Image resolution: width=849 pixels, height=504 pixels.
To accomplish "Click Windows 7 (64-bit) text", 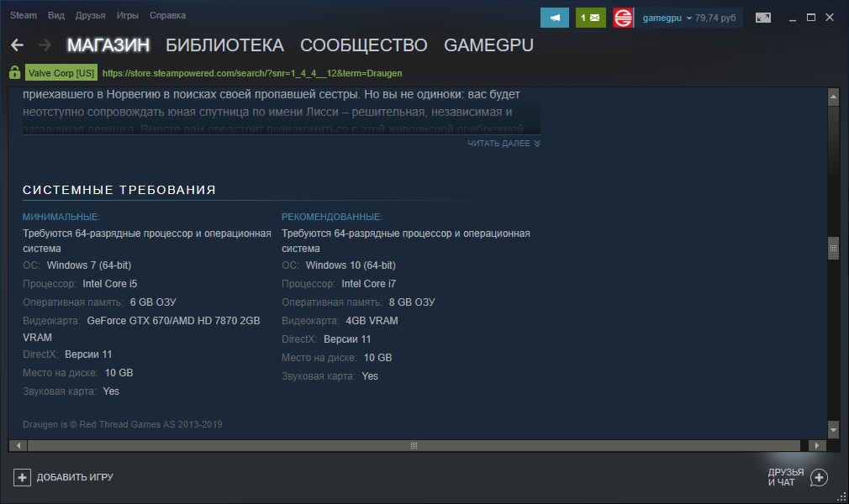I will (x=89, y=265).
